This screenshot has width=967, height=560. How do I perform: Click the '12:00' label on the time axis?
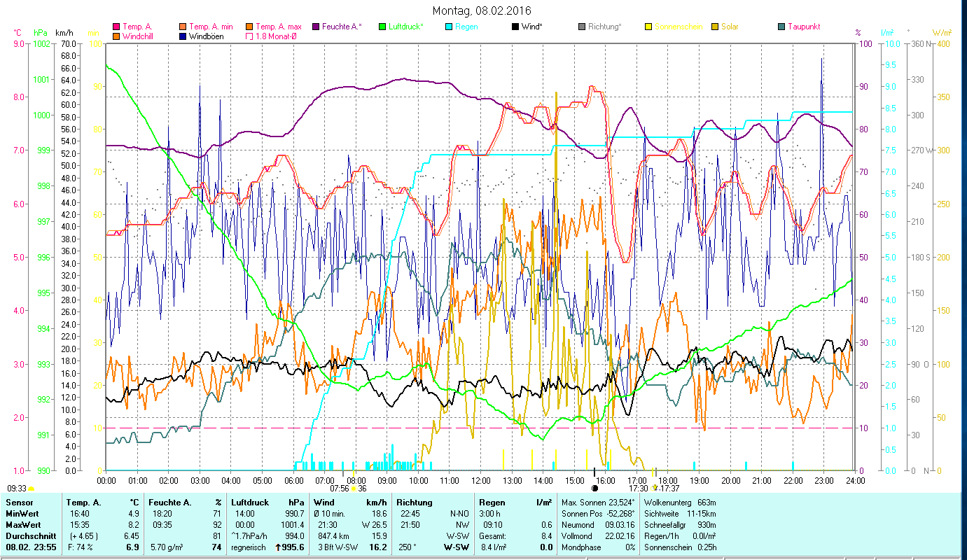(x=481, y=480)
